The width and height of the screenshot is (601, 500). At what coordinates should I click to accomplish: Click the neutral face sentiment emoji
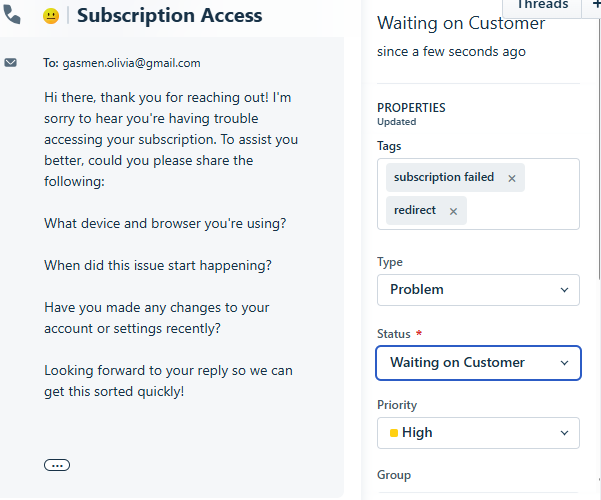[x=51, y=16]
